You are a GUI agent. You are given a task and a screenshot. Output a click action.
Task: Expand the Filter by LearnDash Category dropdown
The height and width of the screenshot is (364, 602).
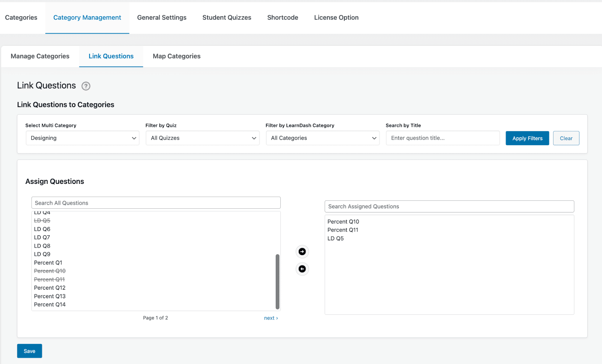322,138
